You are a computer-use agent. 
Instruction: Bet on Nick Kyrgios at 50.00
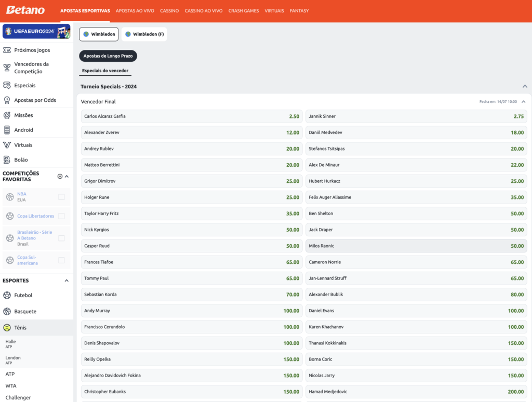point(192,230)
